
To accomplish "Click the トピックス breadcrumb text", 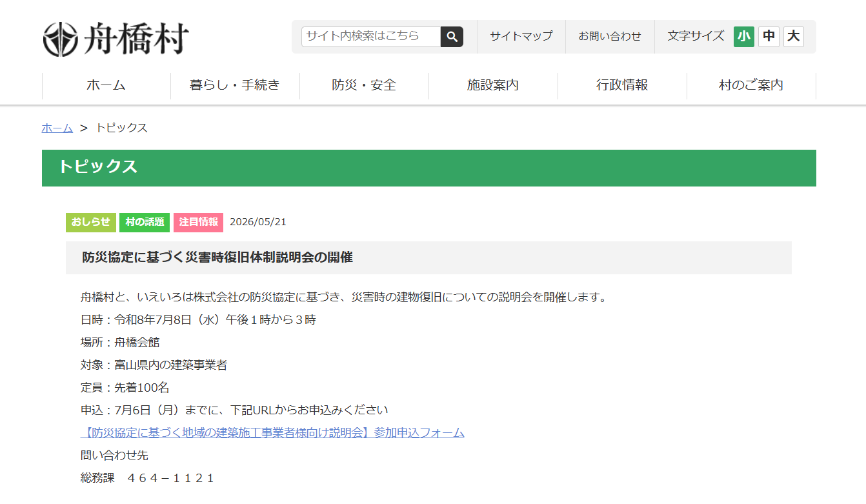I will [122, 128].
